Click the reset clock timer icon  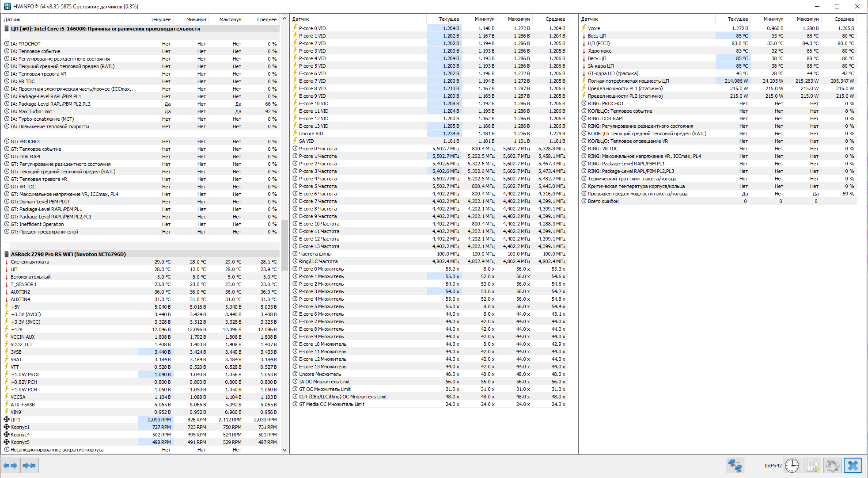(792, 466)
